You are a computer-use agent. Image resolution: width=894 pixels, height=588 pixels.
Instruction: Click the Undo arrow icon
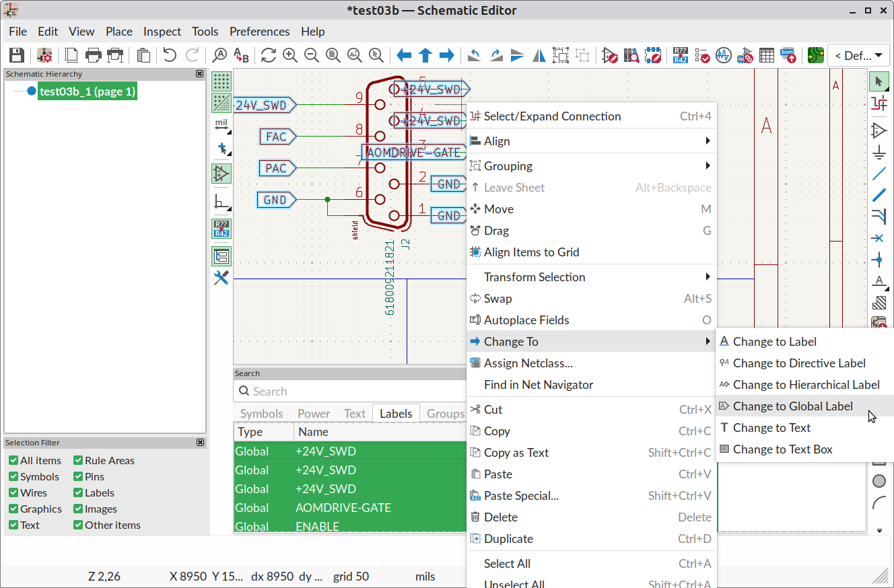click(170, 55)
